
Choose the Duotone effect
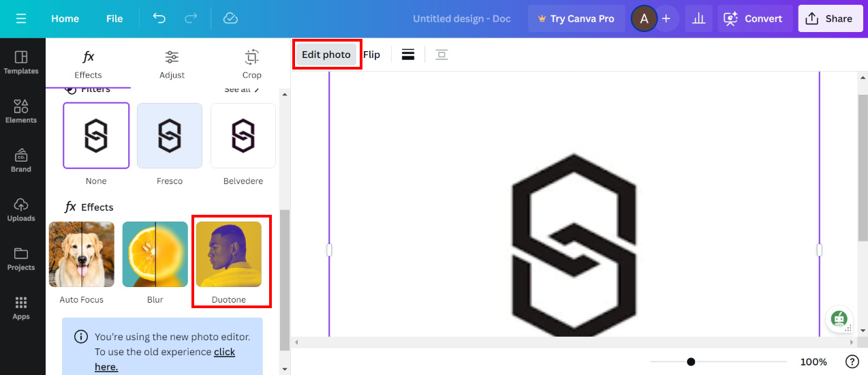point(229,254)
